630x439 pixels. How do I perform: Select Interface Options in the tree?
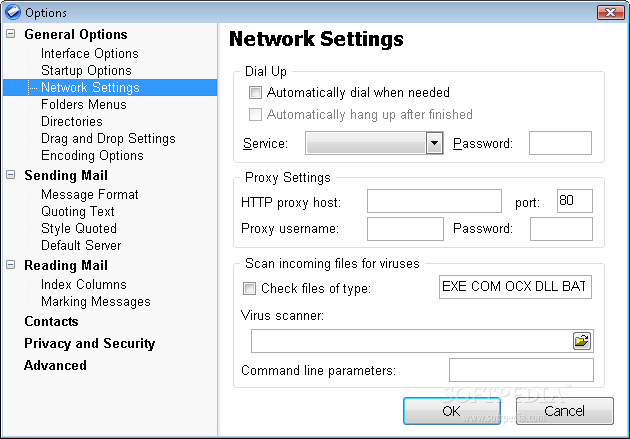(90, 53)
